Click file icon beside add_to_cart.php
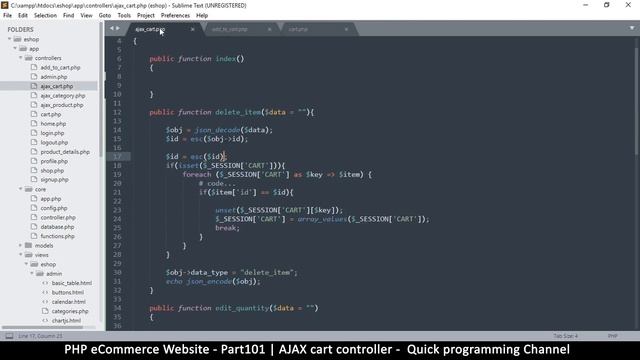640x360 pixels. click(34, 67)
